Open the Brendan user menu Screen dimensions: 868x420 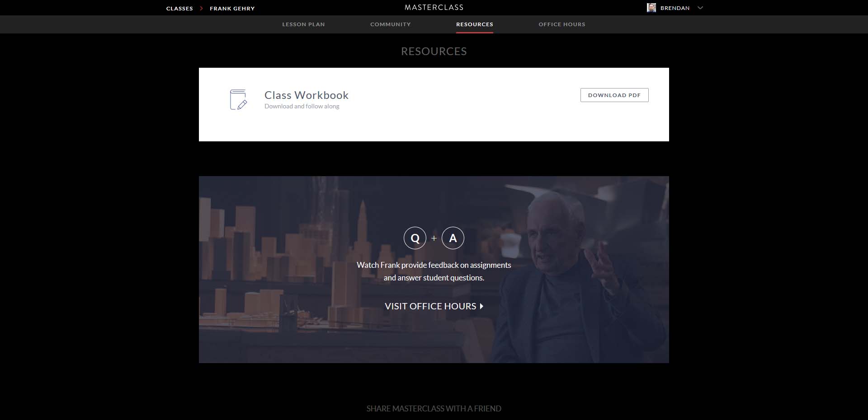[675, 8]
